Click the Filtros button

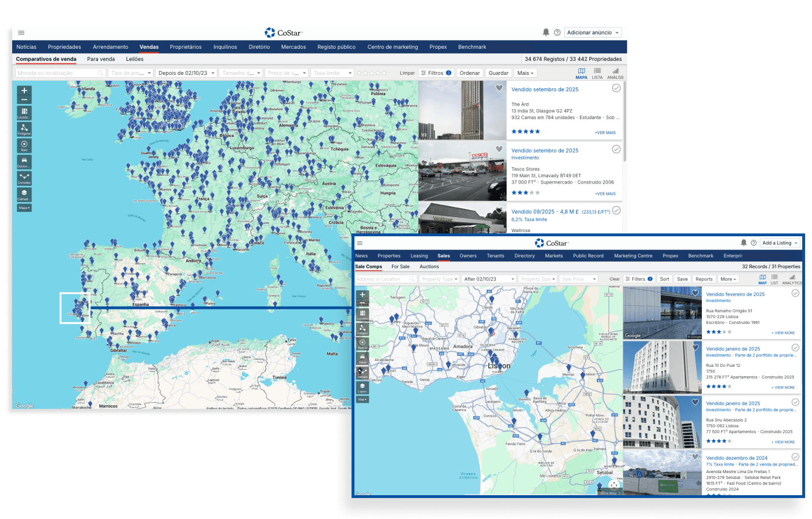(436, 73)
